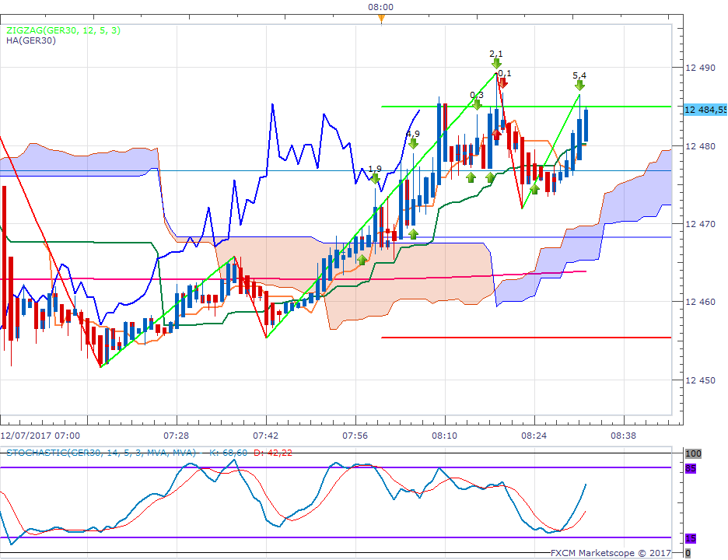This screenshot has width=728, height=560.
Task: Select the green arrow labeled 5,4
Action: pos(579,85)
